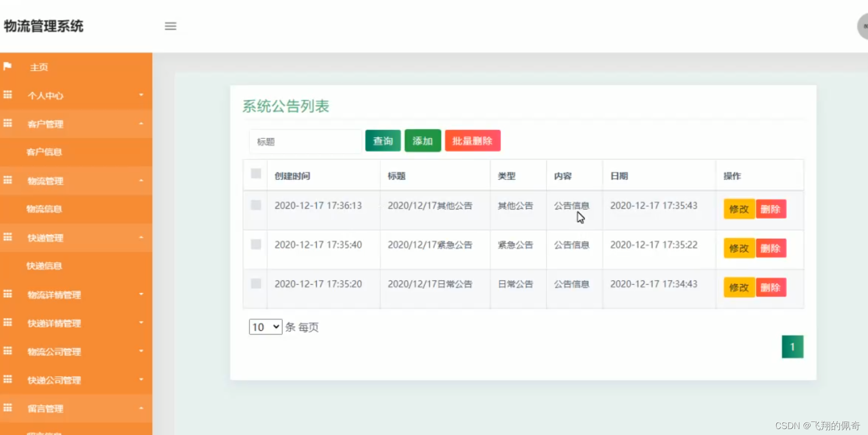Image resolution: width=868 pixels, height=435 pixels.
Task: Check the row 2020/12/17其他公告 checkbox
Action: point(256,205)
